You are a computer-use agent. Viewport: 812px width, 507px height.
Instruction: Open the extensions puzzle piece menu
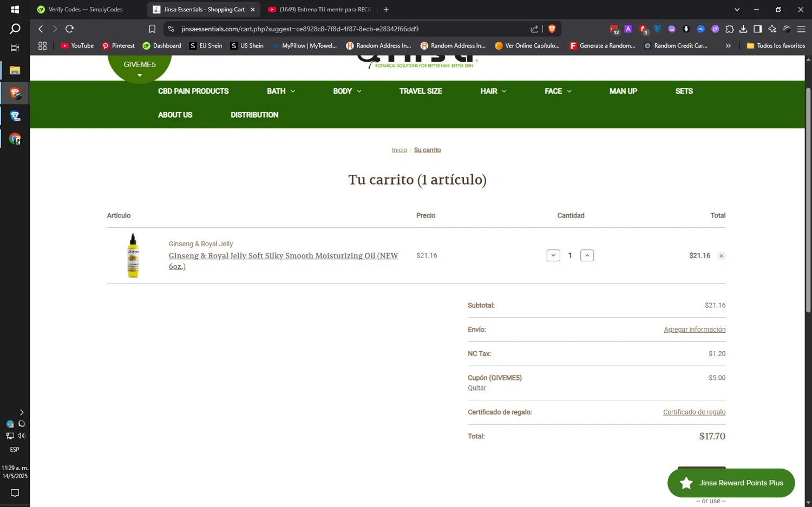click(x=729, y=29)
